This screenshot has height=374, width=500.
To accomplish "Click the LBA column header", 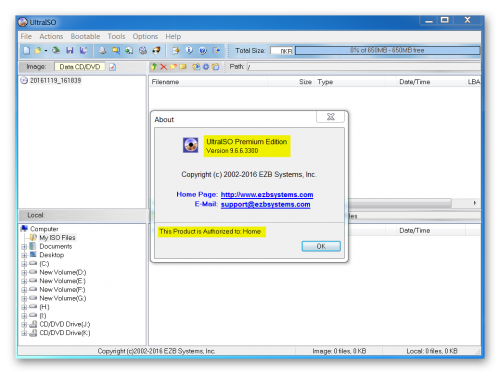I will pyautogui.click(x=474, y=82).
